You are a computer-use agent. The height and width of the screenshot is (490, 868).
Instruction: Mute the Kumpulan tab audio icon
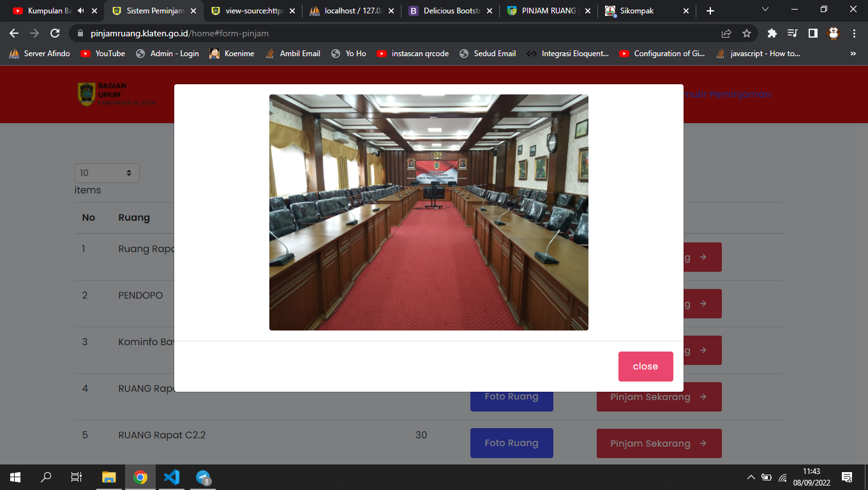click(x=80, y=11)
